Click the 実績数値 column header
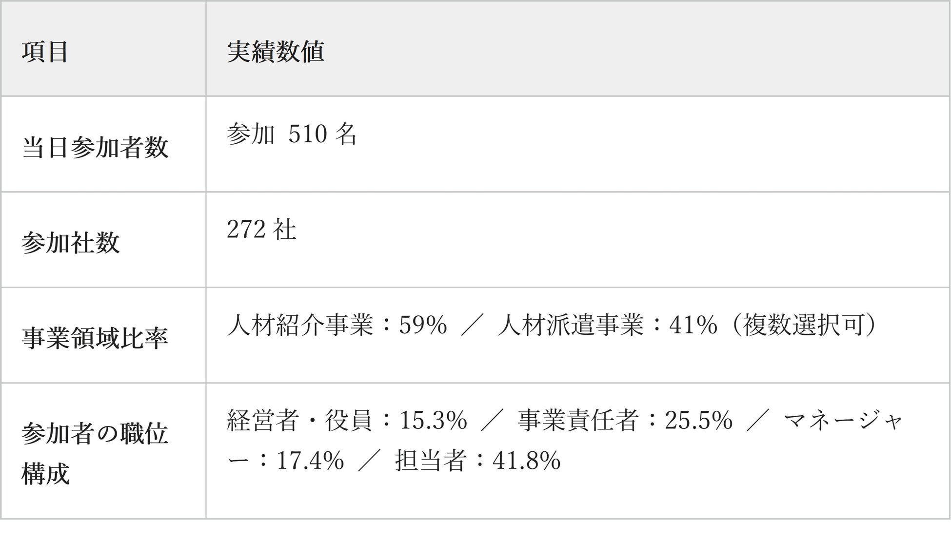Screen dimensions: 951x560 click(276, 51)
